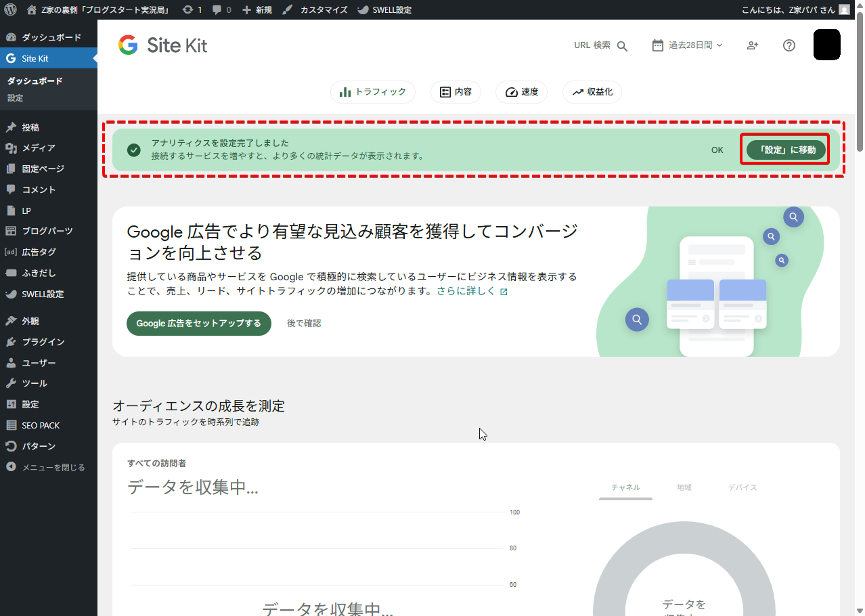Open ユーザー menu

[49, 363]
